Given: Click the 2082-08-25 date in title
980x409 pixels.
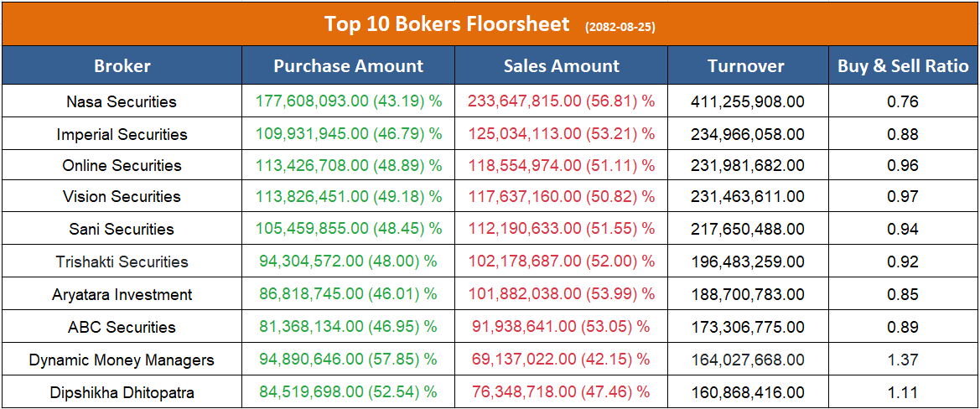Looking at the screenshot, I should (x=620, y=27).
